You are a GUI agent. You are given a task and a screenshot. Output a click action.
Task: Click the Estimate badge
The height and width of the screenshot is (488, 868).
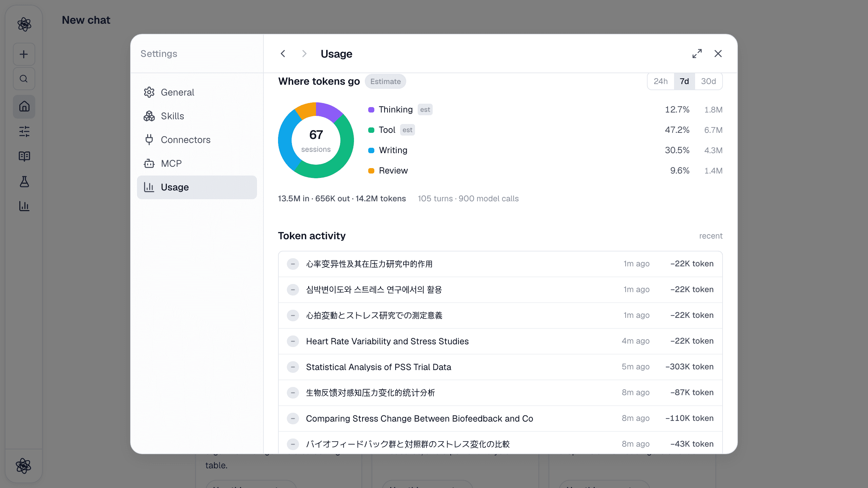385,81
